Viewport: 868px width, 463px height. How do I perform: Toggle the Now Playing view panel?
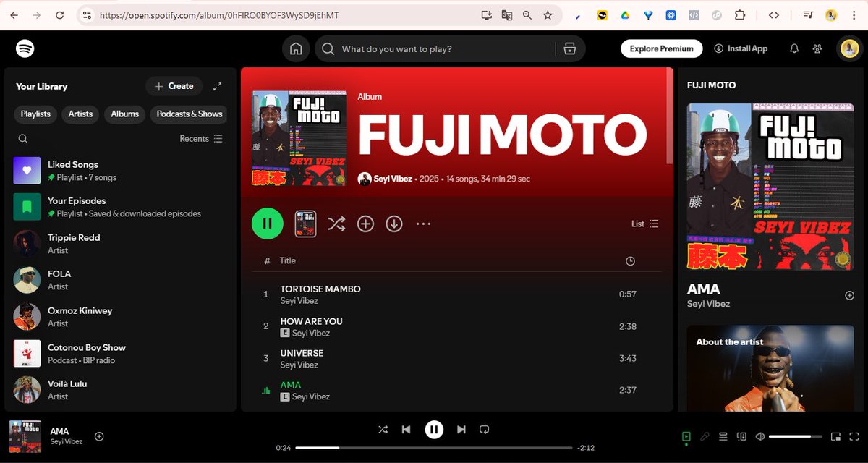tap(686, 436)
